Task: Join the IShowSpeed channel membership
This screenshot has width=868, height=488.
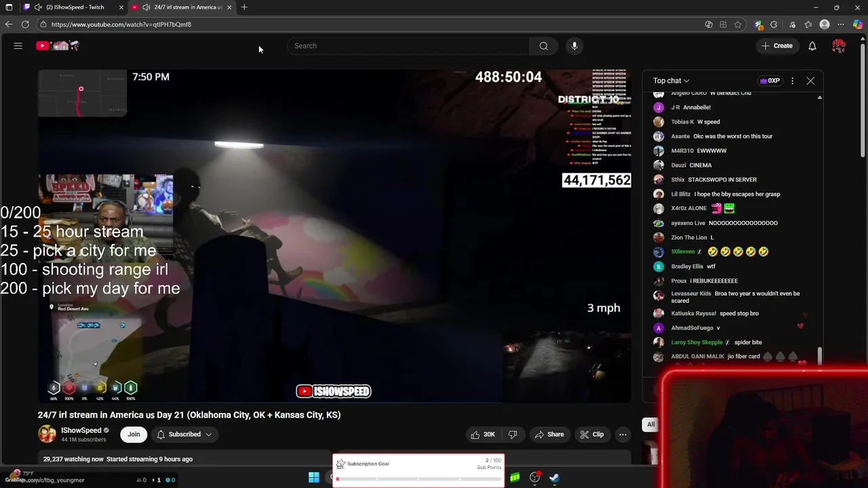Action: click(134, 434)
